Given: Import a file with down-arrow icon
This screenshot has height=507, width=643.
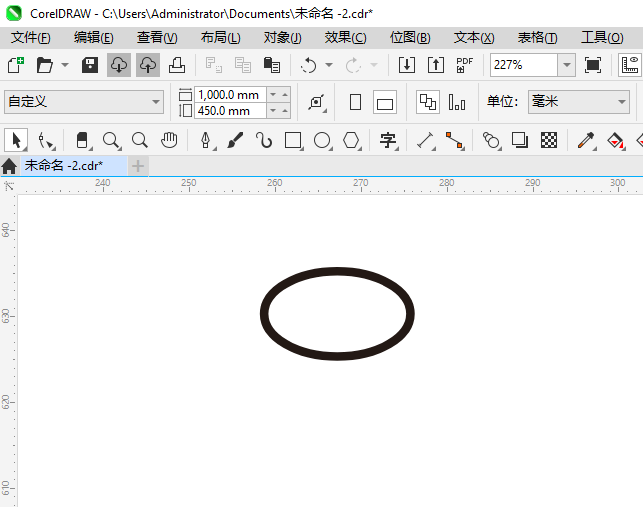Looking at the screenshot, I should 406,65.
